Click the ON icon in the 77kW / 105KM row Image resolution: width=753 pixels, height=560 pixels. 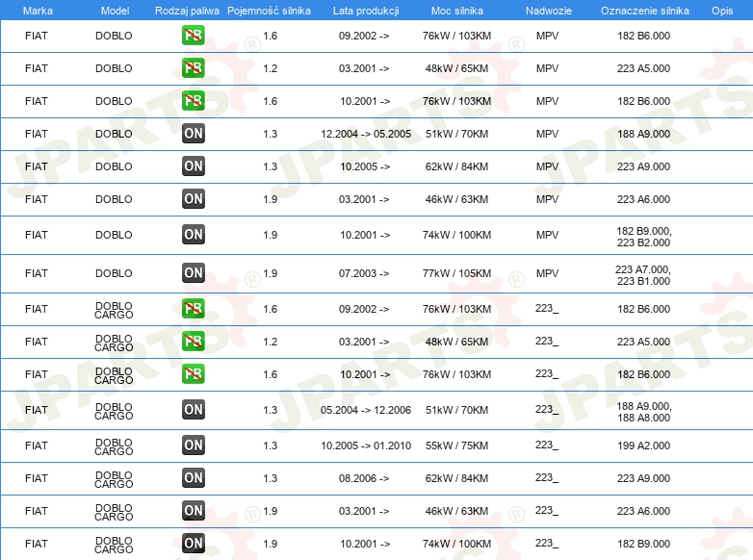(x=193, y=273)
